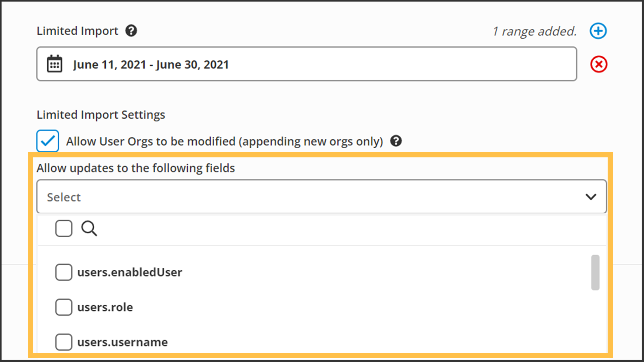Click the calendar icon in date field

[54, 64]
